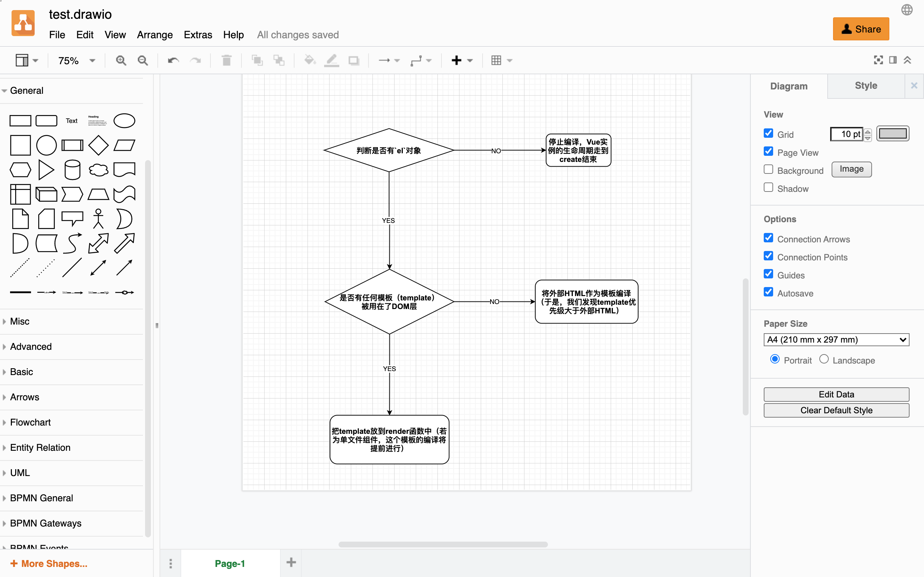
Task: Click the To Front icon
Action: click(257, 60)
